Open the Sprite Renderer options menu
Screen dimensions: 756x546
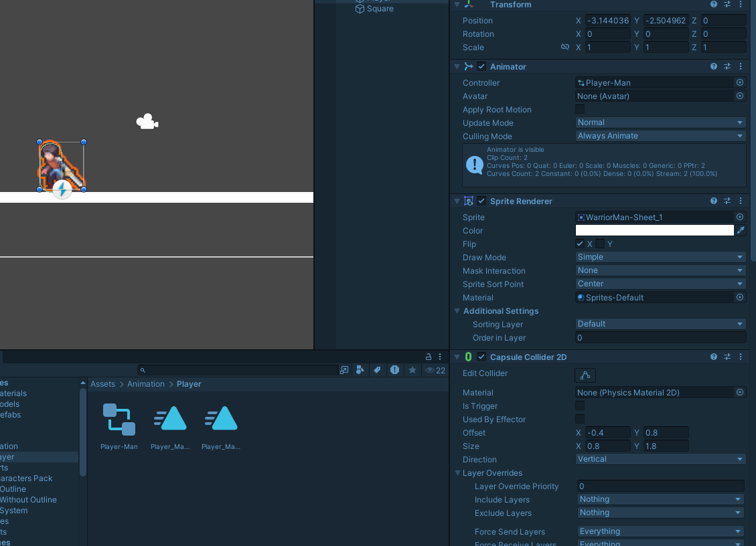point(741,201)
